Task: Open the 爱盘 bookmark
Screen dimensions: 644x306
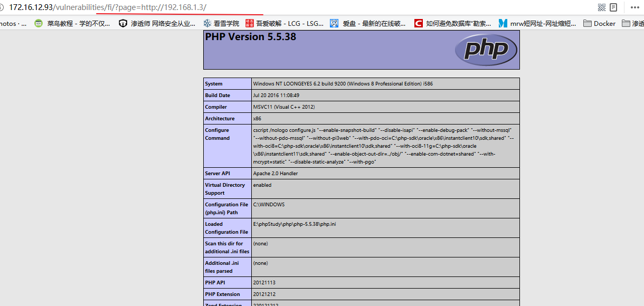Action: [367, 23]
